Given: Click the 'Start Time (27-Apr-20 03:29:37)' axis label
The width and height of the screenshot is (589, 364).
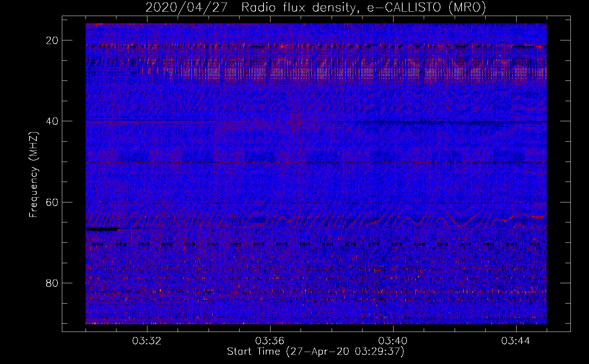Looking at the screenshot, I should coord(316,352).
